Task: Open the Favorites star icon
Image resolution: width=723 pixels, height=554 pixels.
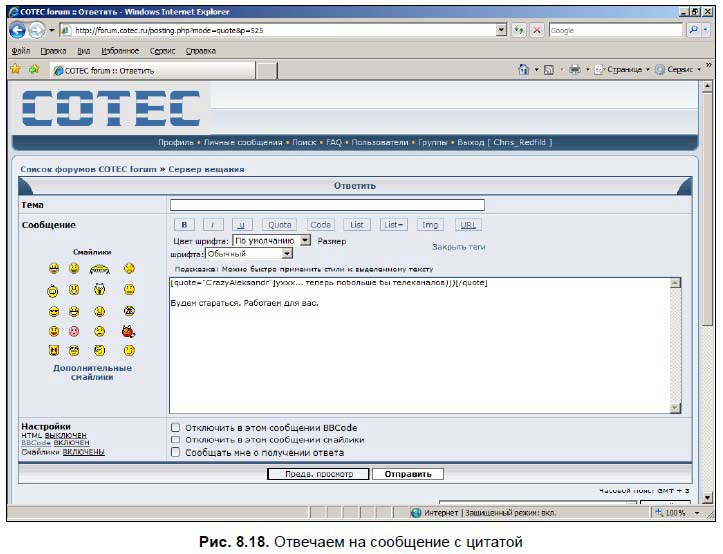Action: (x=15, y=69)
